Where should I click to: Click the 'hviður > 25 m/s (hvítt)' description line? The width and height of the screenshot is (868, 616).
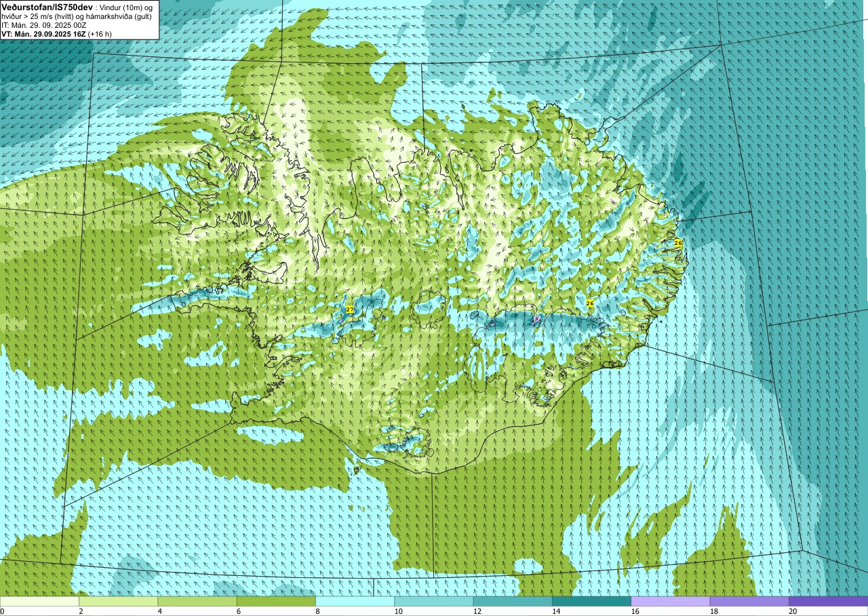tap(37, 16)
